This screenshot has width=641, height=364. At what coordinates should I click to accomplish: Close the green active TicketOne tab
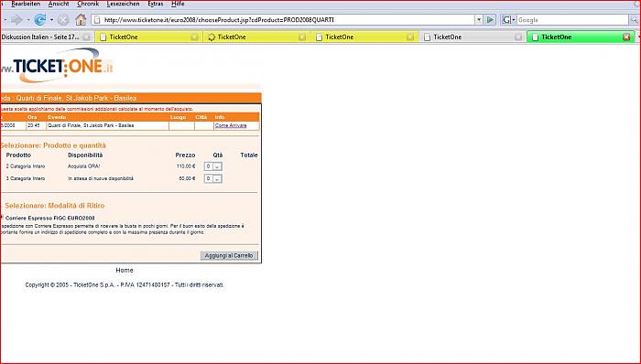[x=625, y=37]
